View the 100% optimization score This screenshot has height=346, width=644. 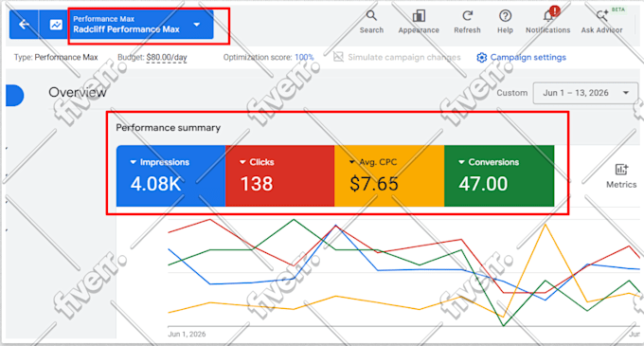pos(304,58)
